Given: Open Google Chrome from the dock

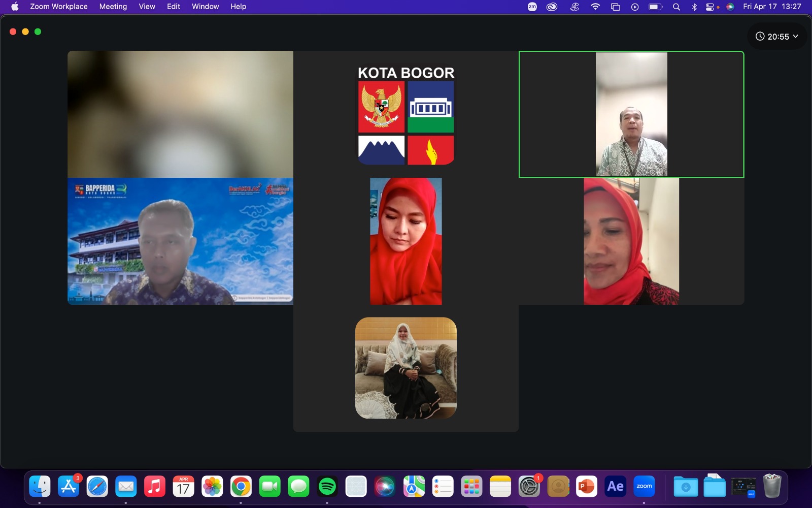Looking at the screenshot, I should coord(241,487).
